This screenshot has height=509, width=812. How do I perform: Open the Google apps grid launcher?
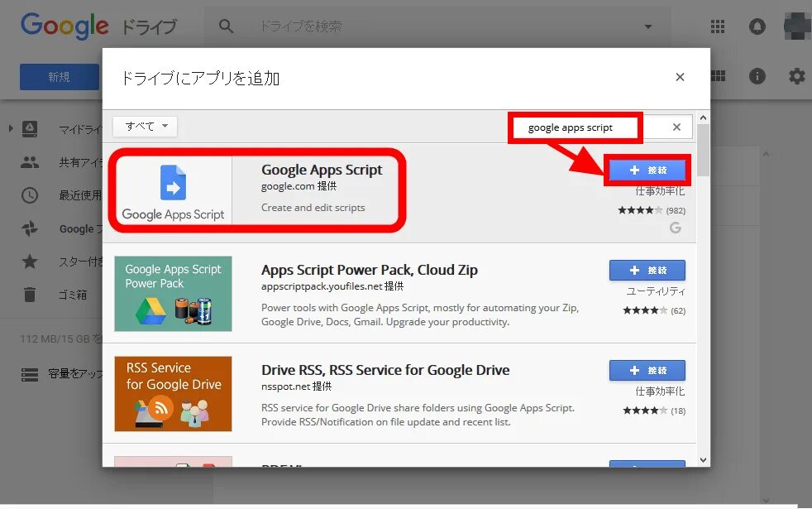(718, 26)
